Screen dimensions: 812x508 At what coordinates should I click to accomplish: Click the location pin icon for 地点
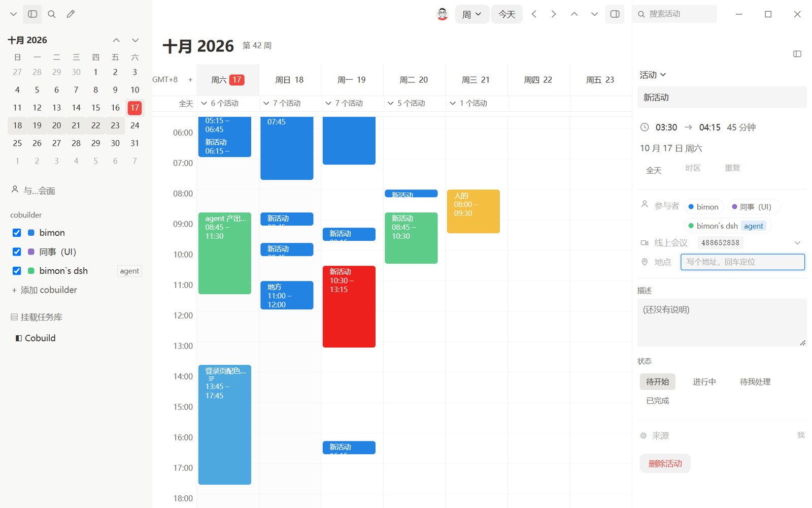[645, 262]
